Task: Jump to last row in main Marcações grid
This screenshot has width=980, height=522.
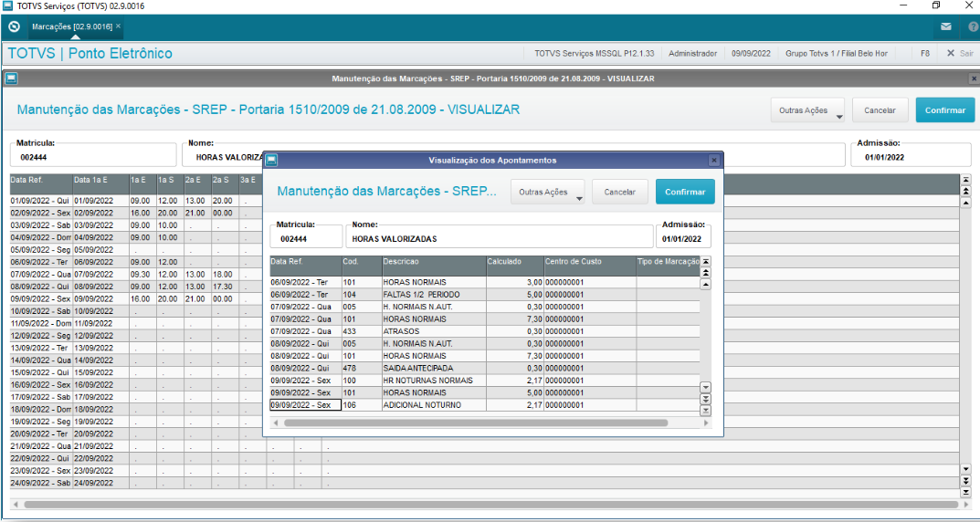Action: coord(965,492)
